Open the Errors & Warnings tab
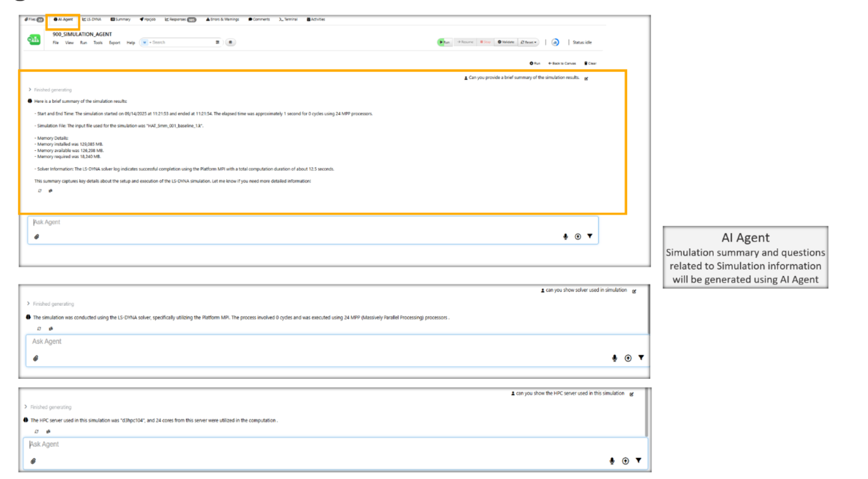868x479 pixels. (222, 20)
